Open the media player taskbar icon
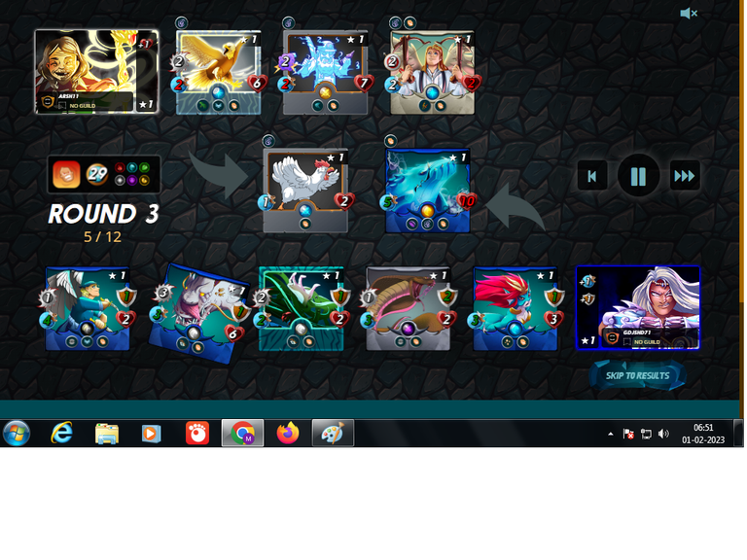The width and height of the screenshot is (747, 560). 151,434
